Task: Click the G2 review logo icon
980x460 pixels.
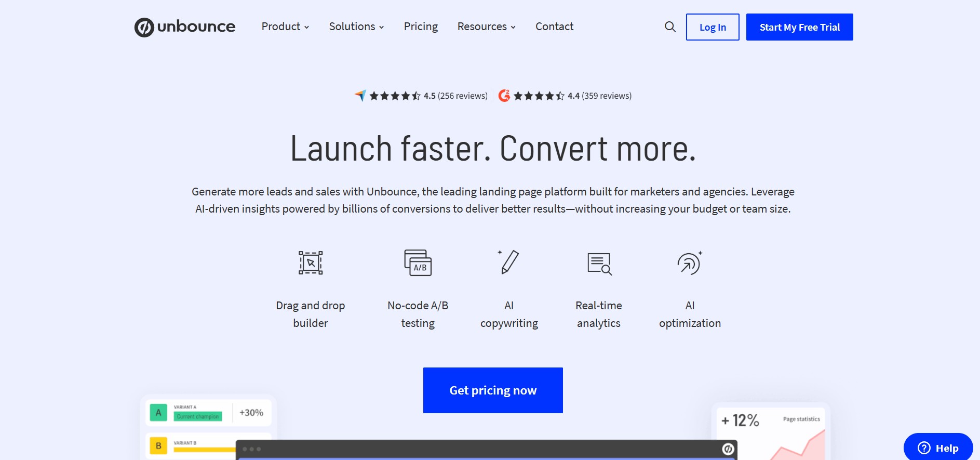Action: (504, 96)
